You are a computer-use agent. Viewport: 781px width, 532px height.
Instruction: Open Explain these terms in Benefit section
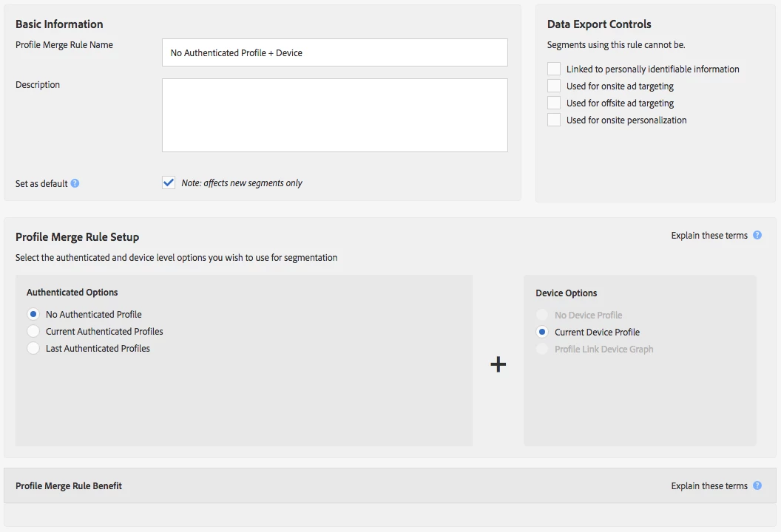709,486
